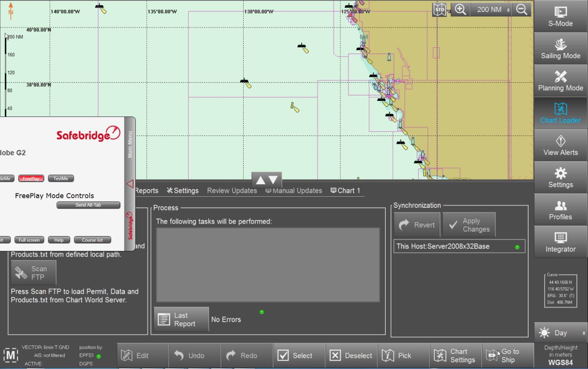Open the Review Updates tab
The width and height of the screenshot is (588, 369).
(232, 190)
